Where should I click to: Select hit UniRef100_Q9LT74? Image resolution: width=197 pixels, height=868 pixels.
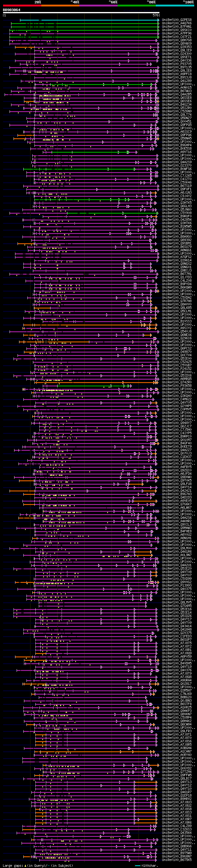pos(176,115)
